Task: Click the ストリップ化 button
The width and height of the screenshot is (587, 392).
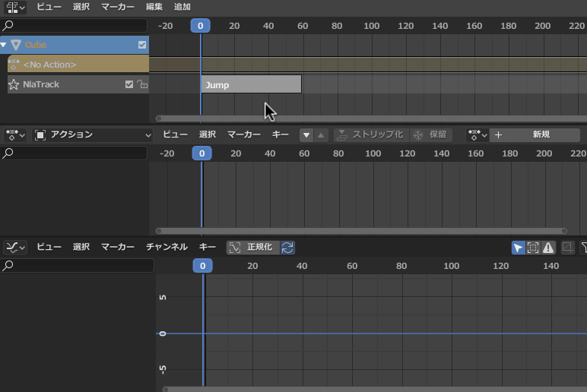Action: (x=371, y=135)
